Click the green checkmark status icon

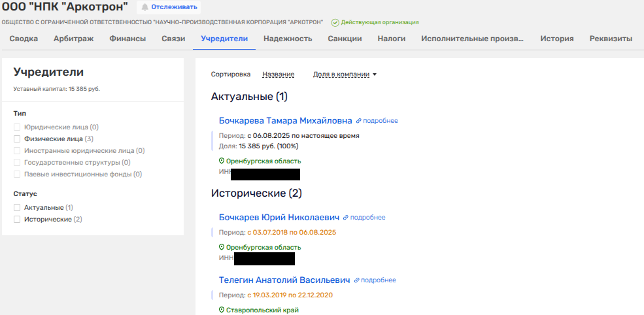click(x=335, y=23)
